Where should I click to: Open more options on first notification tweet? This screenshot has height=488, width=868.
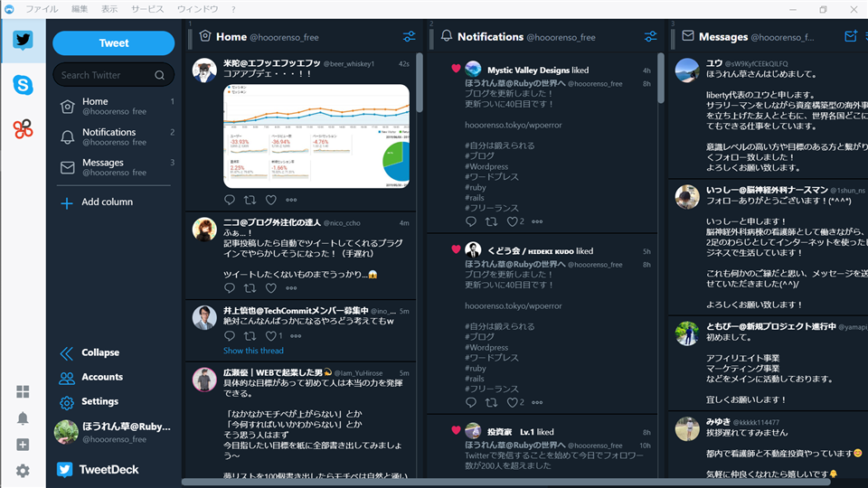click(x=537, y=221)
